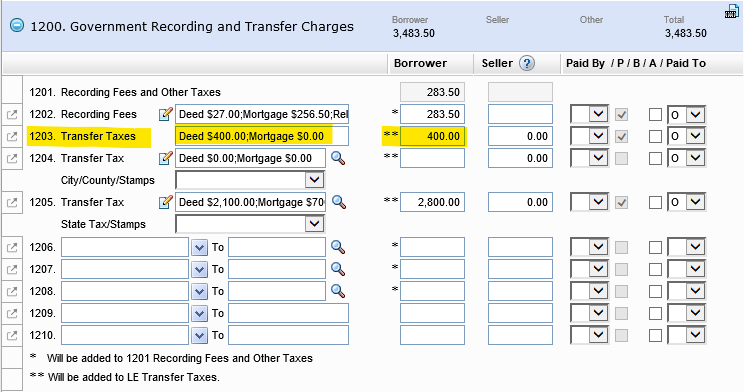Open line 1205 Transfer Tax detail popout
Viewport: 744px width, 392px height.
click(x=12, y=203)
